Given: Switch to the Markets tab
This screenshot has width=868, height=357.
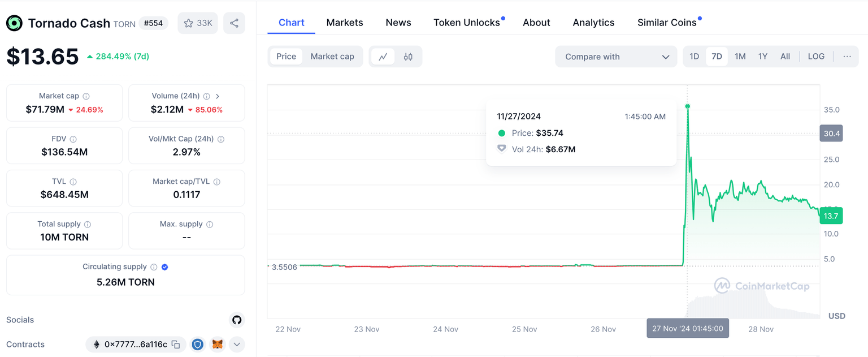Looking at the screenshot, I should click(345, 23).
